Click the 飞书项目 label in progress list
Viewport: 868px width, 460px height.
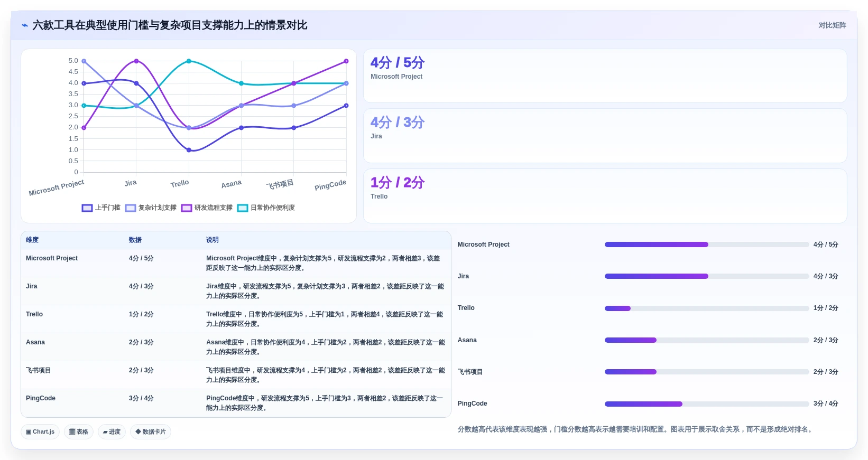tap(470, 372)
